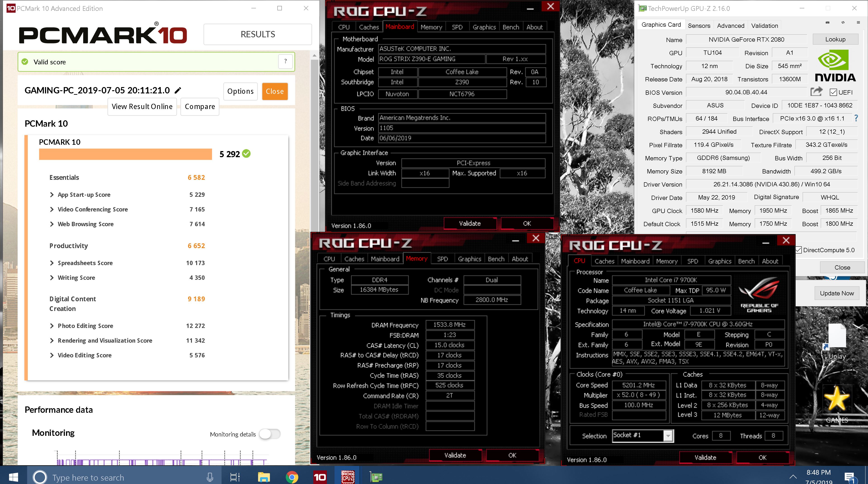Switch to Validation tab in GPU-Z

pyautogui.click(x=764, y=26)
